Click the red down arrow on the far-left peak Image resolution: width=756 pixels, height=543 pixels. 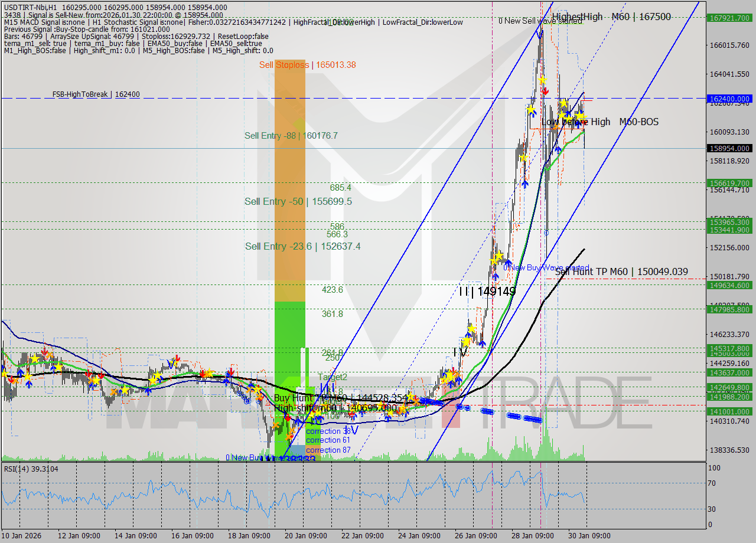pos(44,351)
